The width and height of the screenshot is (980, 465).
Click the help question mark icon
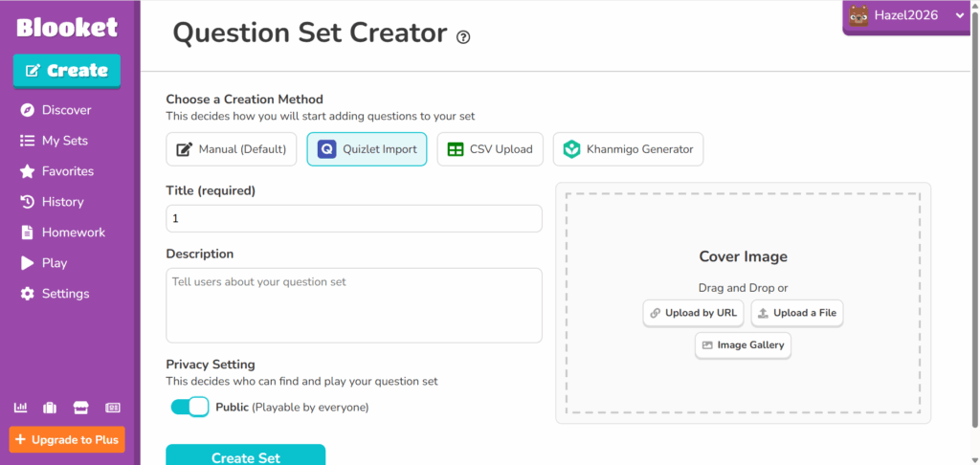(x=463, y=37)
